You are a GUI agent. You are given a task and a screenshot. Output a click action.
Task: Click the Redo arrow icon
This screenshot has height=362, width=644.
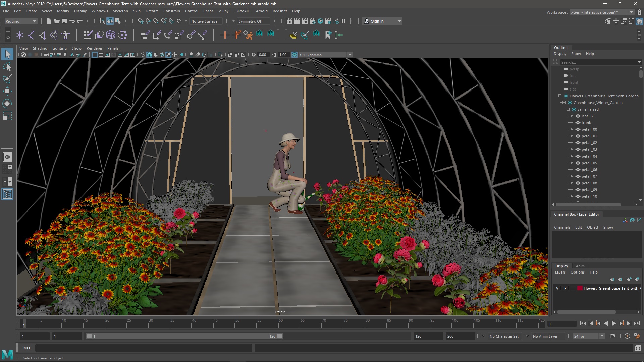[80, 21]
